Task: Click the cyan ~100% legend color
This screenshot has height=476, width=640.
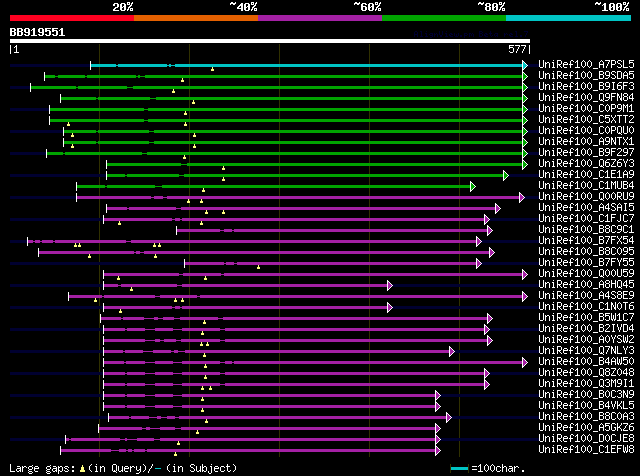Action: click(569, 18)
